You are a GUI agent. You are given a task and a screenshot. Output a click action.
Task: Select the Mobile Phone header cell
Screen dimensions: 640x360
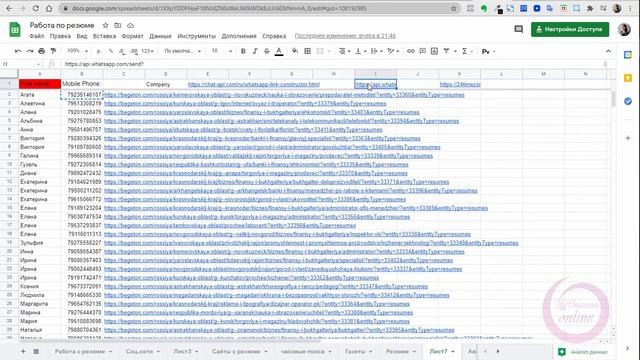click(82, 84)
